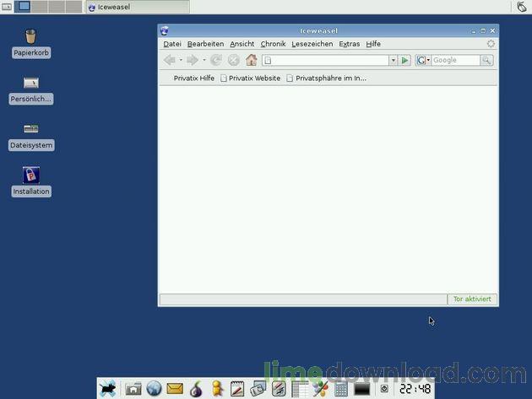Open the Chronik menu
Image resolution: width=532 pixels, height=399 pixels.
[x=273, y=44]
